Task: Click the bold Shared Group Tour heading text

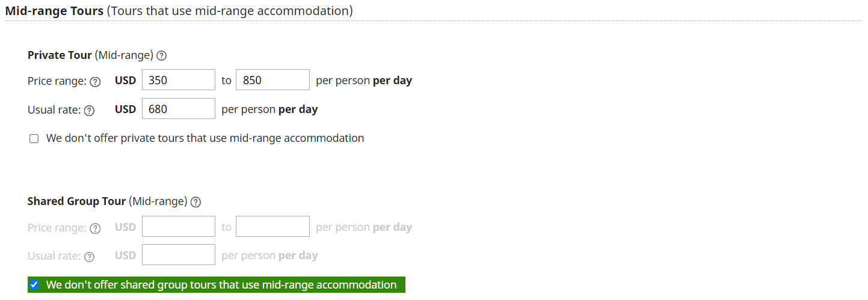Action: [76, 201]
